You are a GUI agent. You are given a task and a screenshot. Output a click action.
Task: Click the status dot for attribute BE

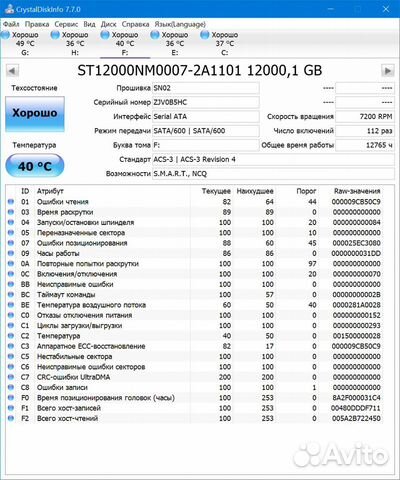[11, 305]
